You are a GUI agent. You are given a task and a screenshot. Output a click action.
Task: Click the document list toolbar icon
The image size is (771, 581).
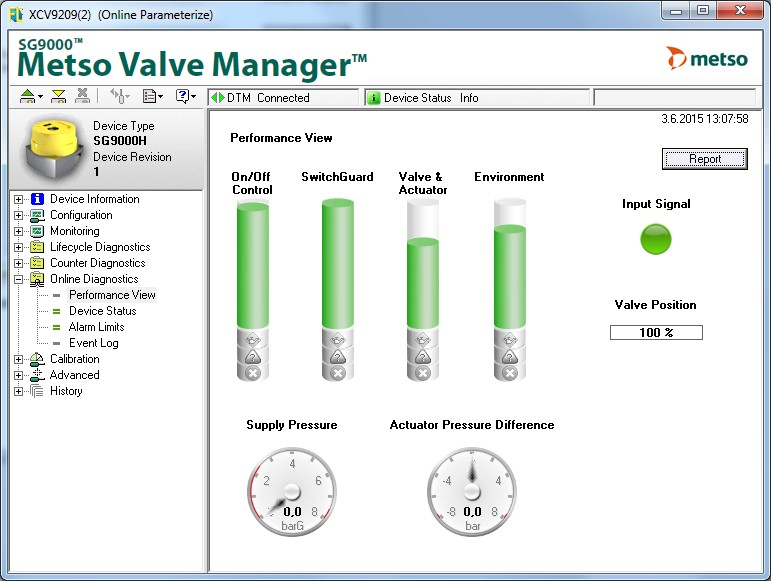[149, 96]
